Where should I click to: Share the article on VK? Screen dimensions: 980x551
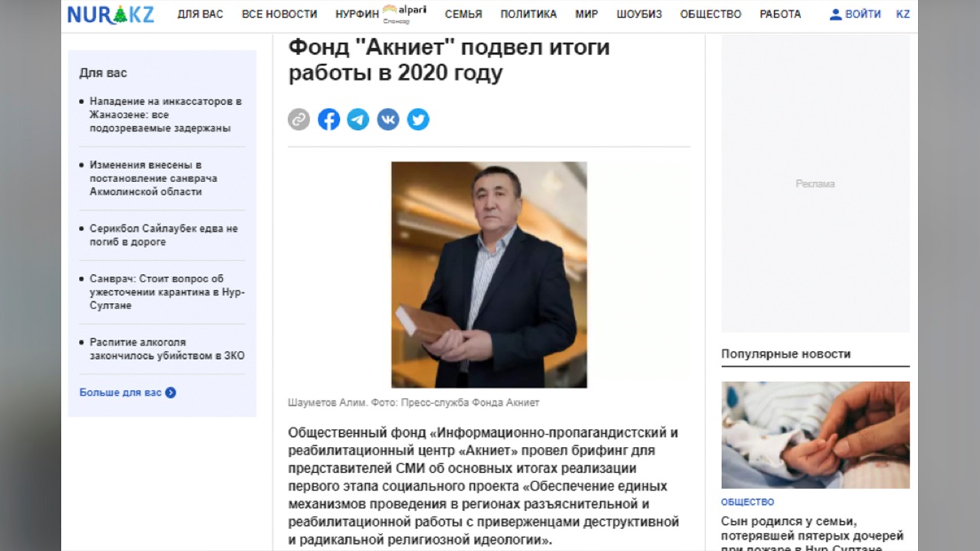coord(388,119)
